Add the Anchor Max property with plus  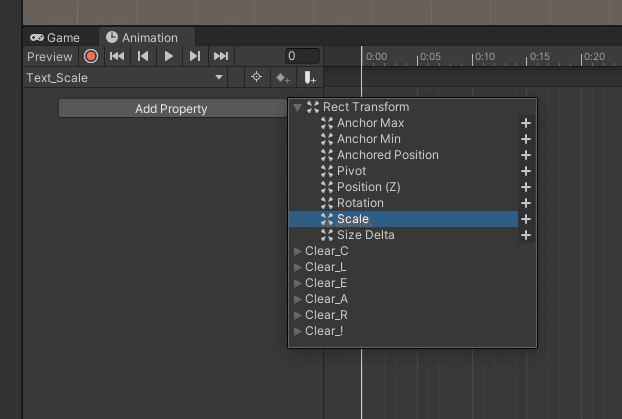526,123
